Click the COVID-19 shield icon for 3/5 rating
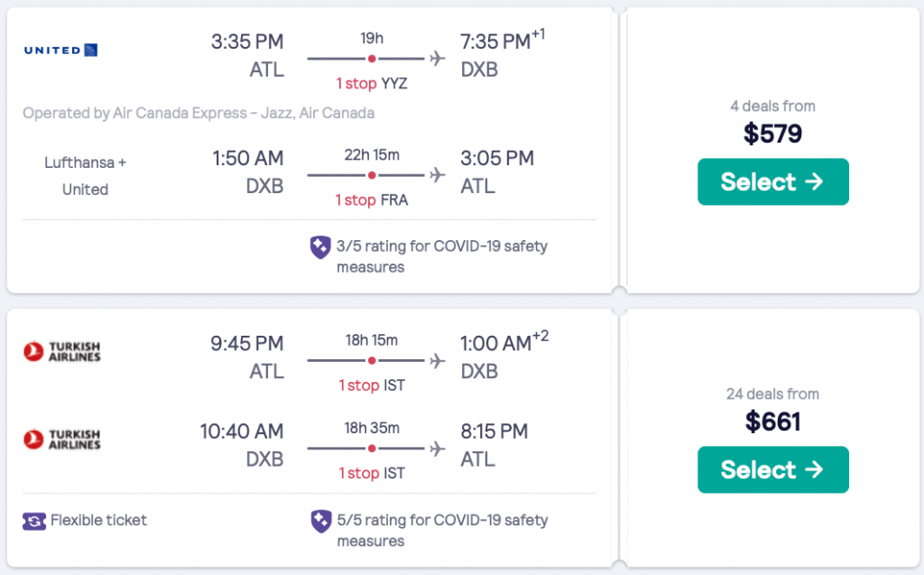Viewport: 924px width, 575px height. pos(320,247)
